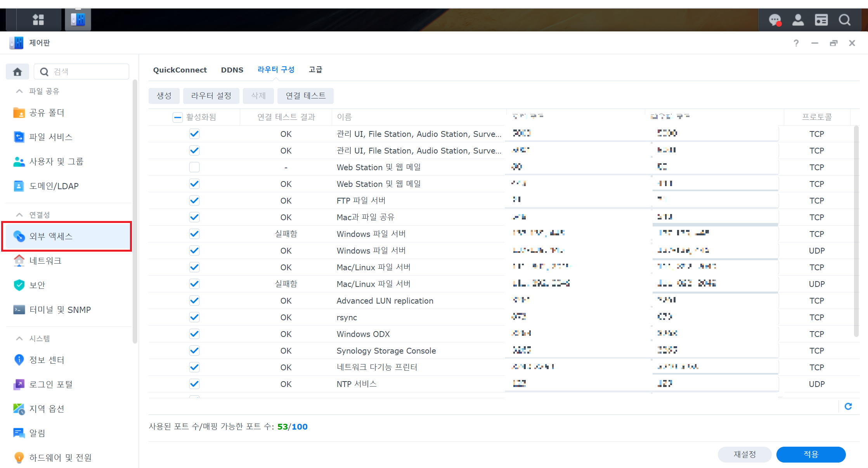Screen dimensions: 868x468
Task: Collapse the 파일 공유 section
Action: pyautogui.click(x=19, y=91)
